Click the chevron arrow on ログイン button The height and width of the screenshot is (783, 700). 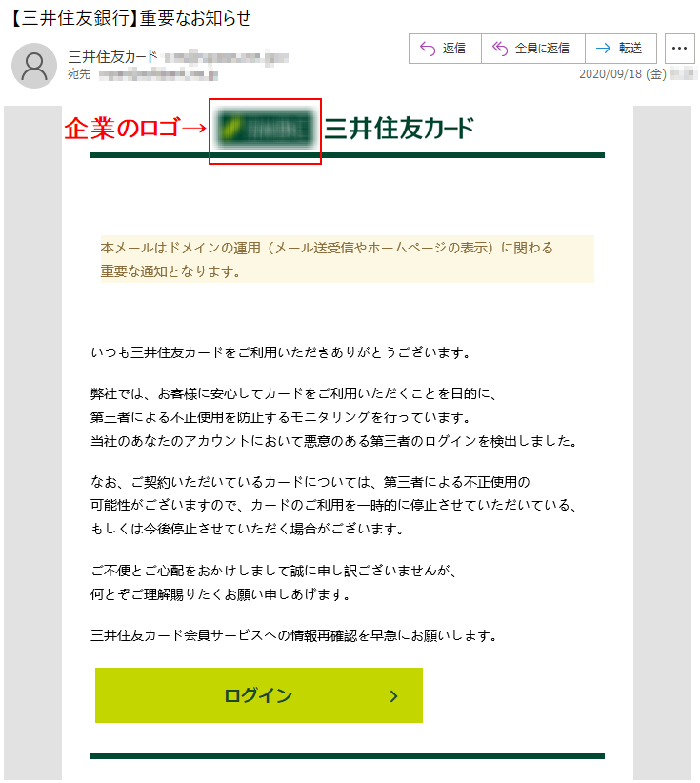[x=394, y=695]
